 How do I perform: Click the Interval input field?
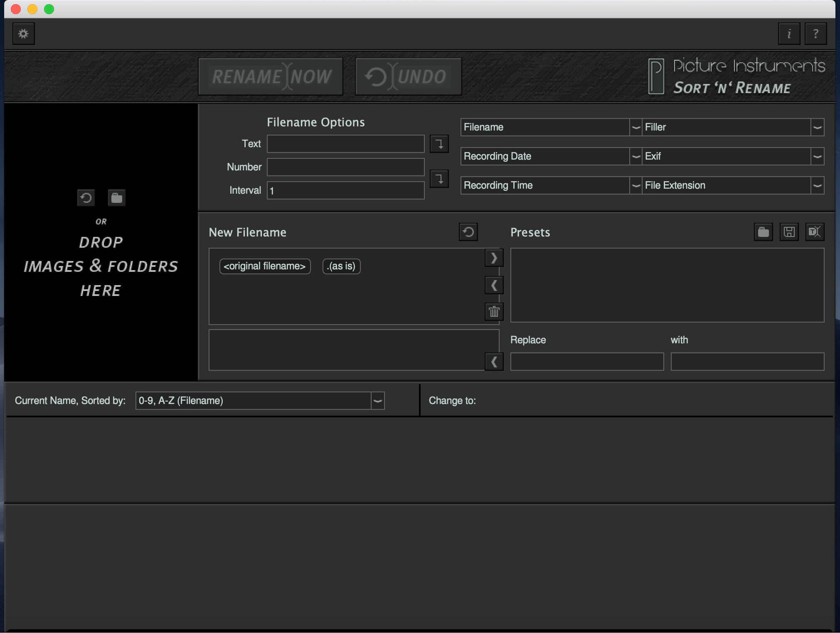(x=345, y=190)
